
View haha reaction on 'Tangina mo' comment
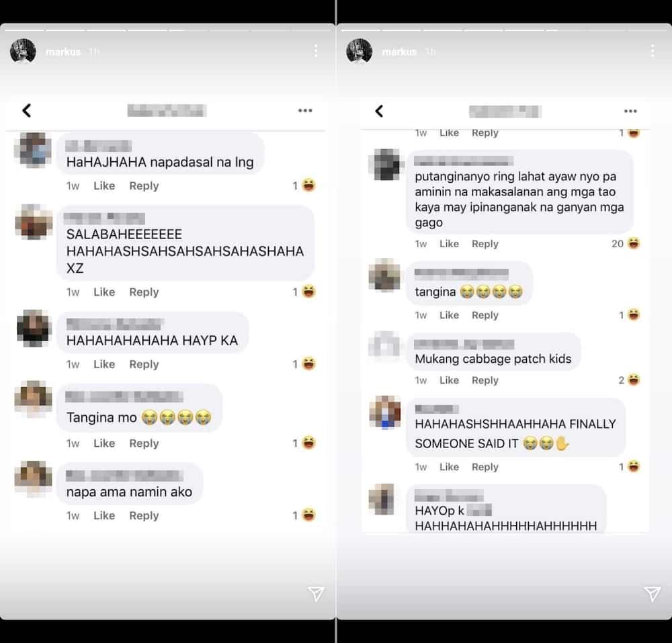click(304, 443)
